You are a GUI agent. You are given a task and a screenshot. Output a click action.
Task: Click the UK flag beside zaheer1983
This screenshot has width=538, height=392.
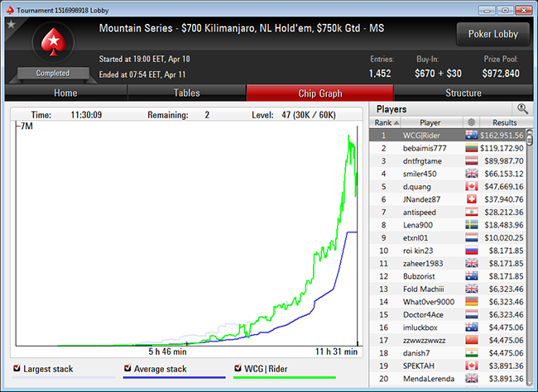[x=472, y=263]
